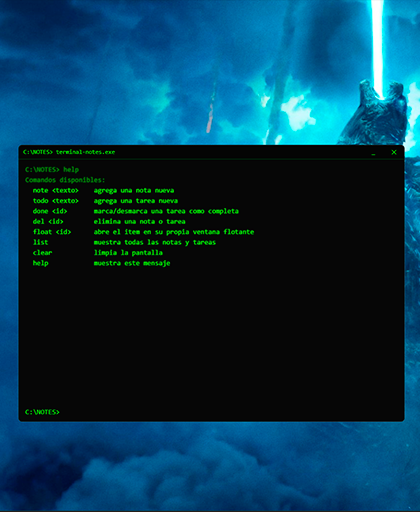Click 'abre el item en su propia ventana flotante'
420x512 pixels.
(174, 232)
